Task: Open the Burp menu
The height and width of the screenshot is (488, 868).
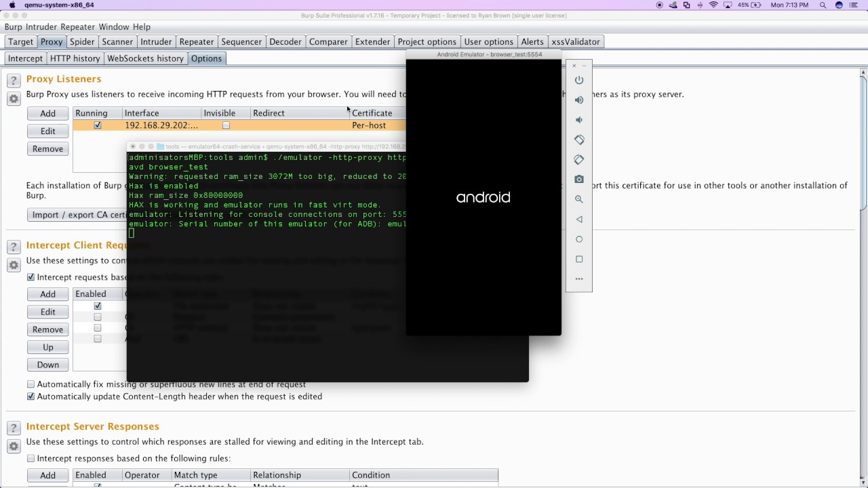Action: 13,27
